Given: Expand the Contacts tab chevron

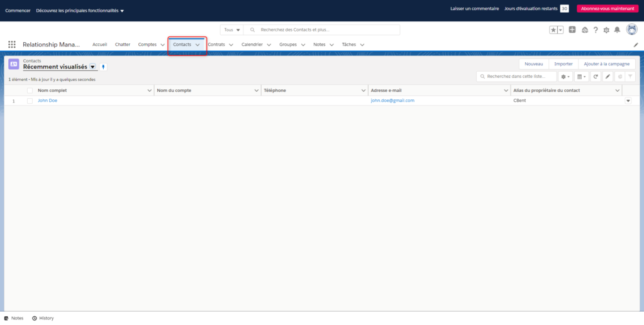Looking at the screenshot, I should [197, 45].
